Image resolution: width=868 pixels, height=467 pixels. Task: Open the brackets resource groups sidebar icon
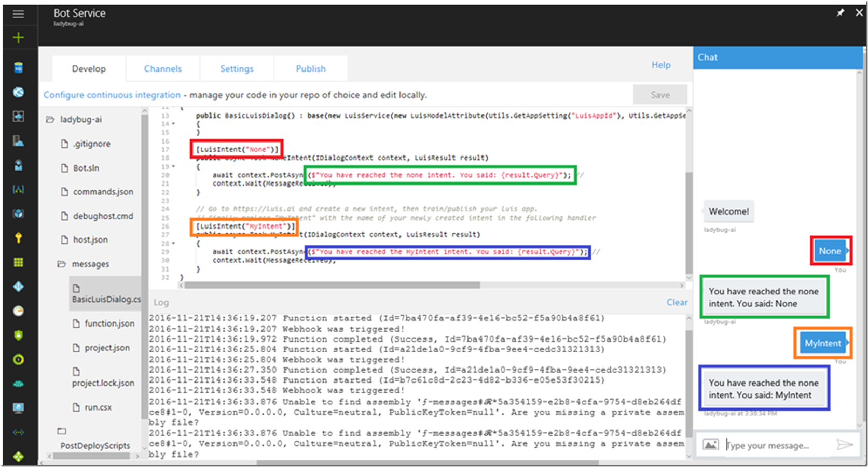click(18, 189)
